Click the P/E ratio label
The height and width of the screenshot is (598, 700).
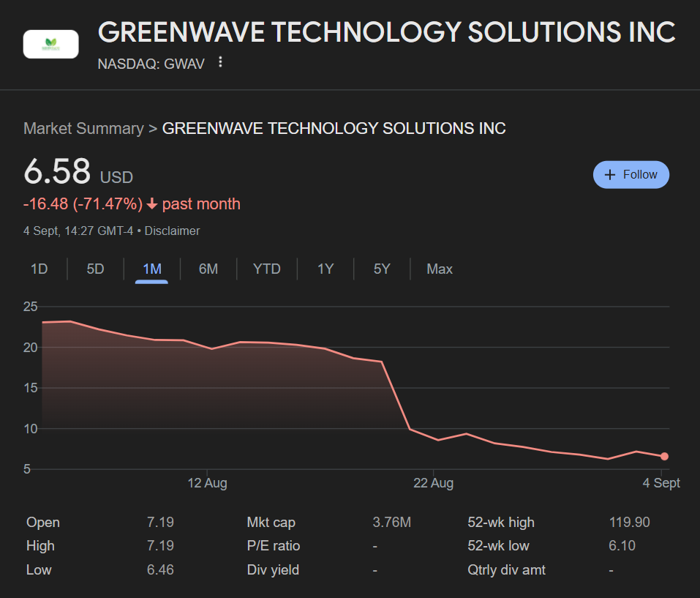click(x=274, y=546)
